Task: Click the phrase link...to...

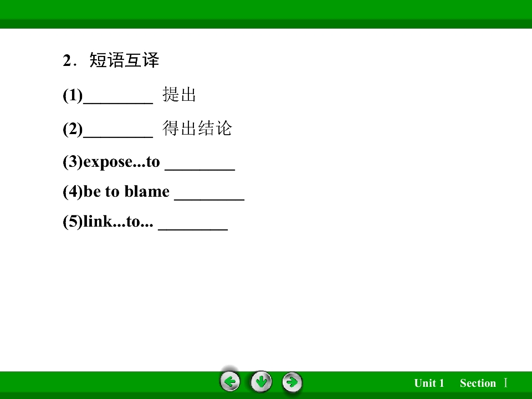Action: click(118, 222)
